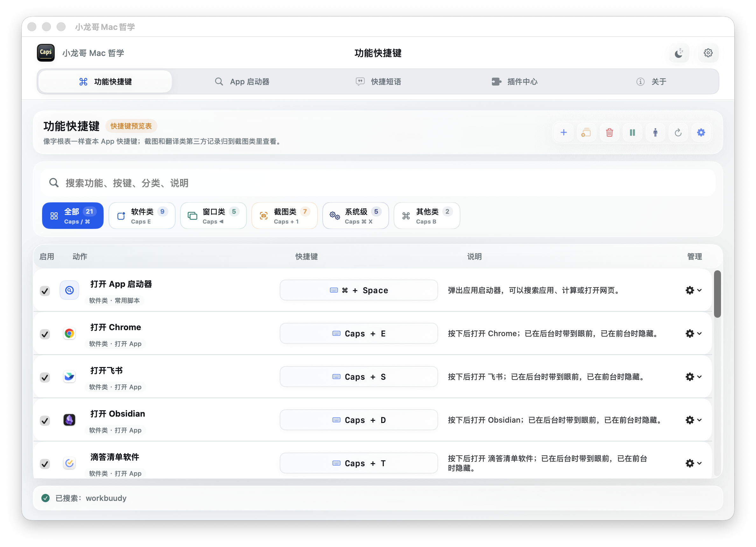The width and height of the screenshot is (756, 547).
Task: Click the blue person accessibility icon
Action: pos(655,133)
